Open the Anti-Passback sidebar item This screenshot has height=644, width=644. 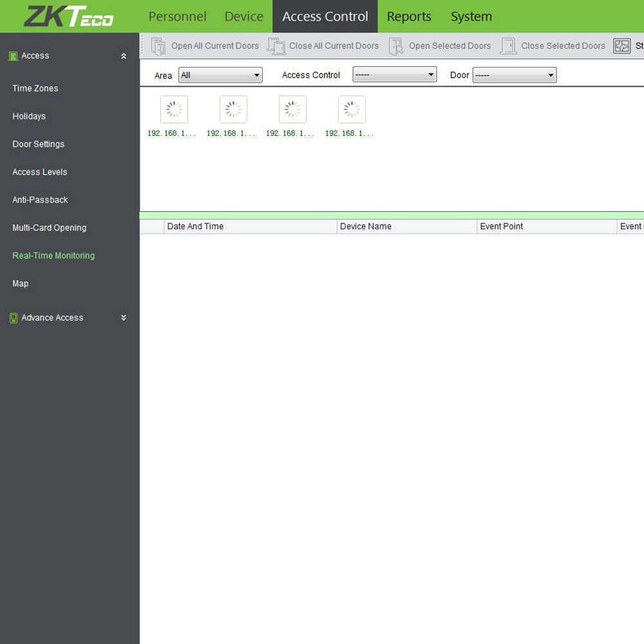(40, 200)
